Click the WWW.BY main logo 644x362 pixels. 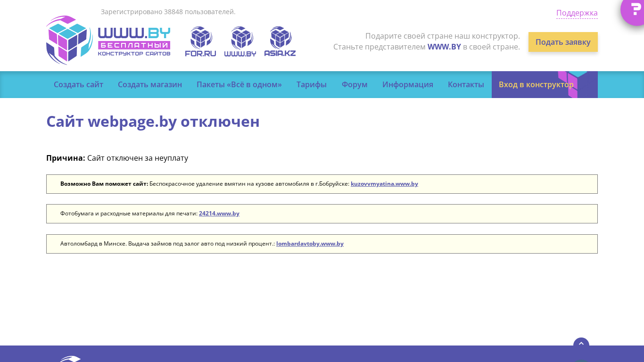108,40
